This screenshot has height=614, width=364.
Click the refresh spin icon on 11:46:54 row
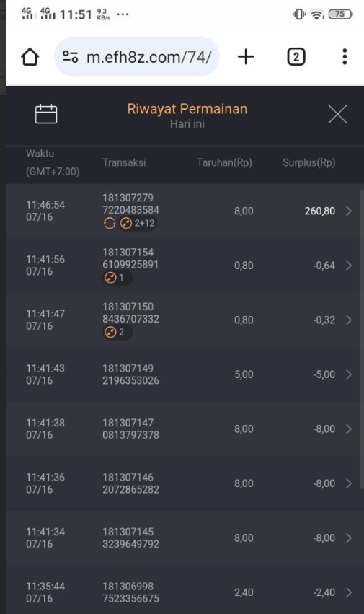(110, 223)
